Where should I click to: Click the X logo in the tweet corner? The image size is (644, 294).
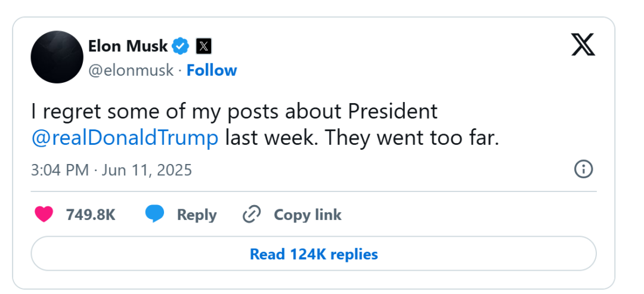point(583,45)
